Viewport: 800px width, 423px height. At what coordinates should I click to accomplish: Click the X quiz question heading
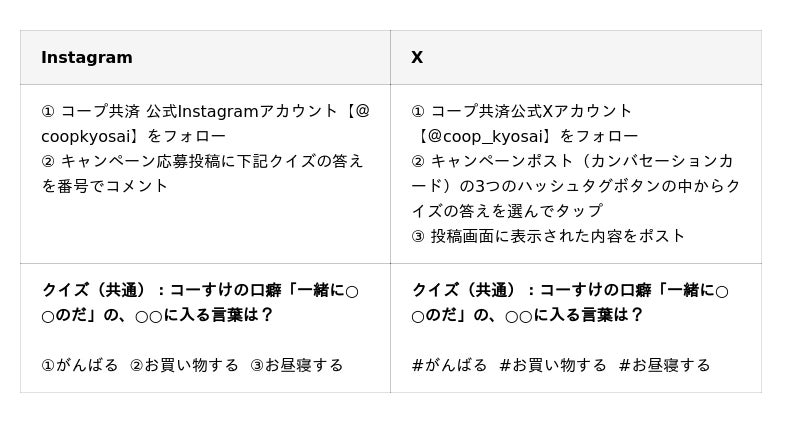click(x=570, y=303)
